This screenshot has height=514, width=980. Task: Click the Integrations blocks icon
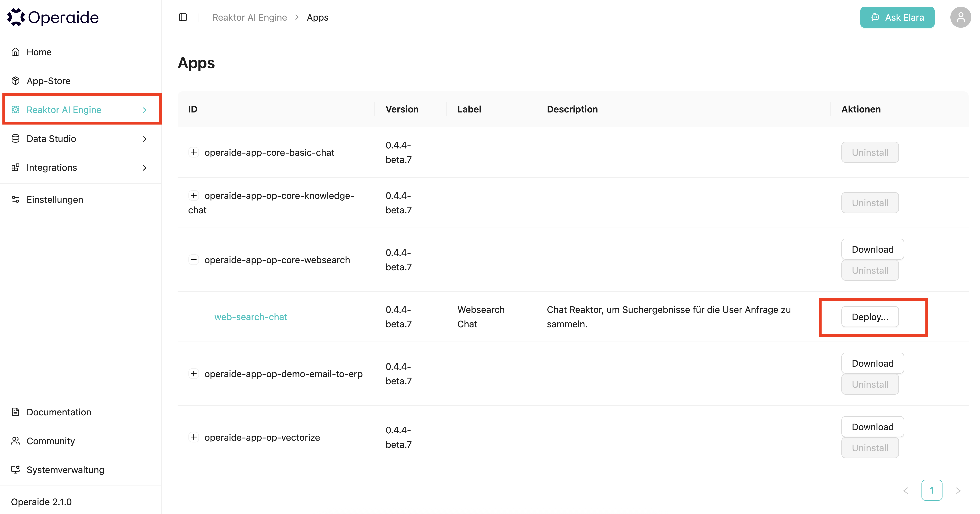coord(16,167)
